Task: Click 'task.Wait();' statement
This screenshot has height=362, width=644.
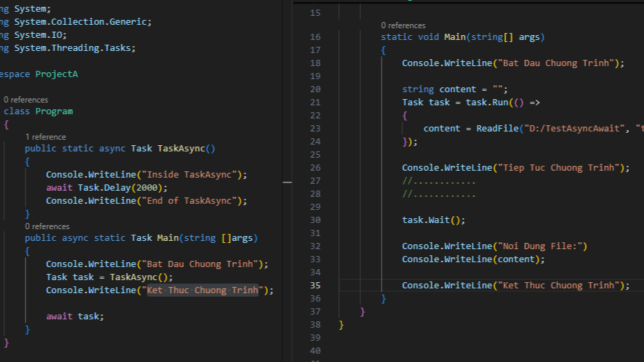Action: [434, 220]
